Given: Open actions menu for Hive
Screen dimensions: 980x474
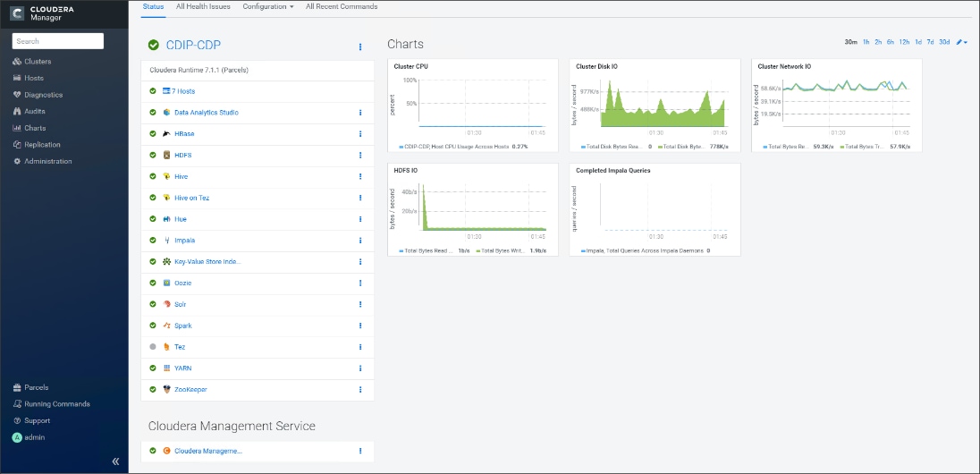Looking at the screenshot, I should (360, 176).
